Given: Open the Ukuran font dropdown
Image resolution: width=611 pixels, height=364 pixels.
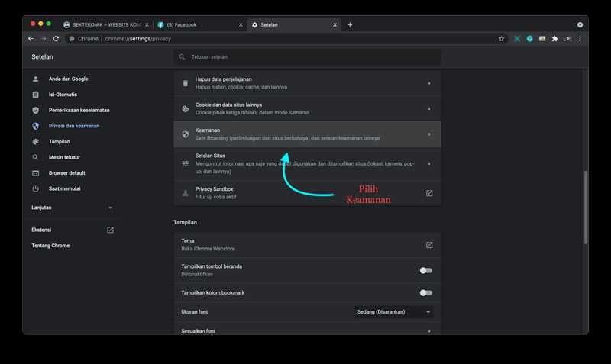Looking at the screenshot, I should click(x=394, y=312).
